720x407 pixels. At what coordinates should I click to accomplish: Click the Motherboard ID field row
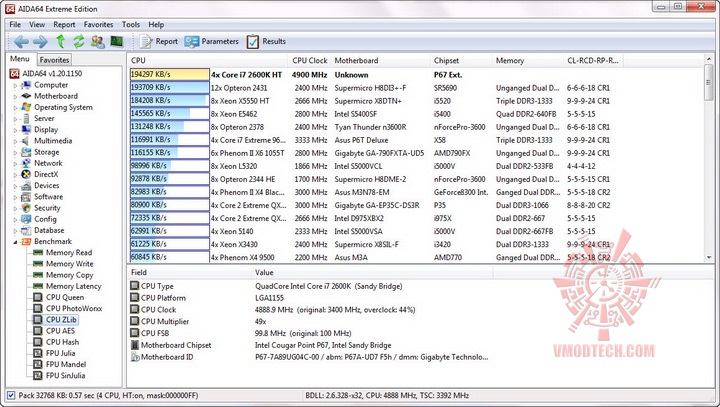(309, 357)
